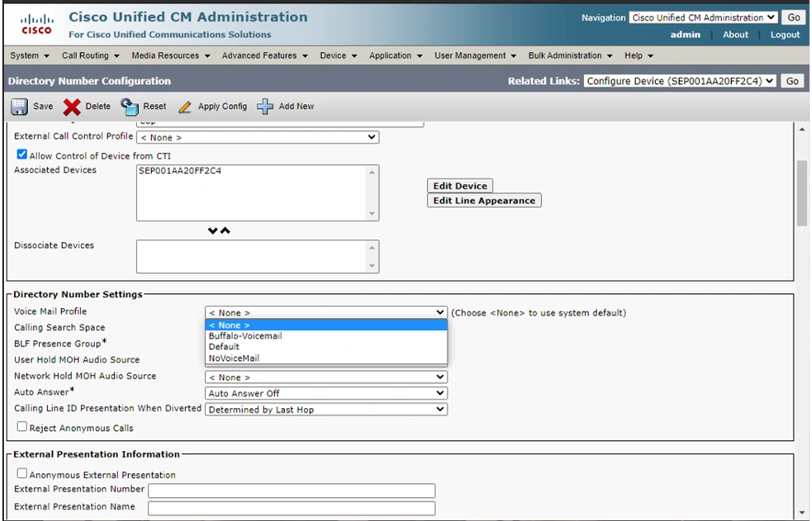The image size is (812, 521).
Task: Click the External Presentation Name field
Action: pos(292,508)
